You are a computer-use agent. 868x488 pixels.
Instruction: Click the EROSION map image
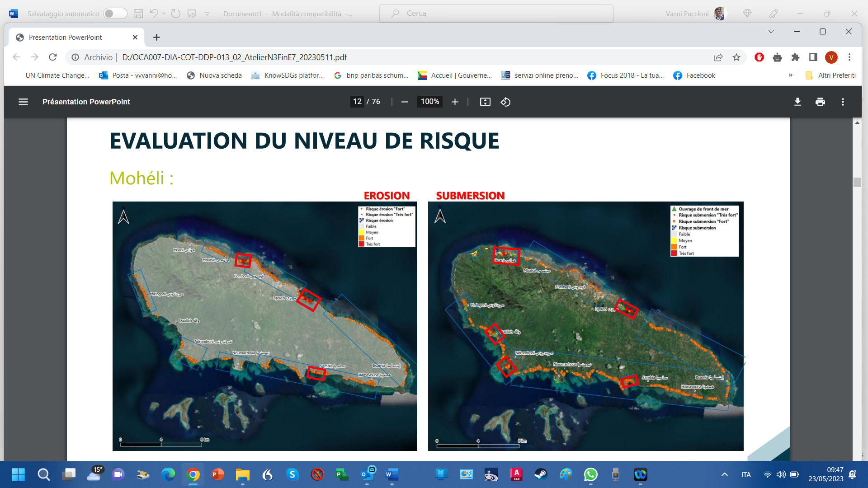tap(265, 326)
